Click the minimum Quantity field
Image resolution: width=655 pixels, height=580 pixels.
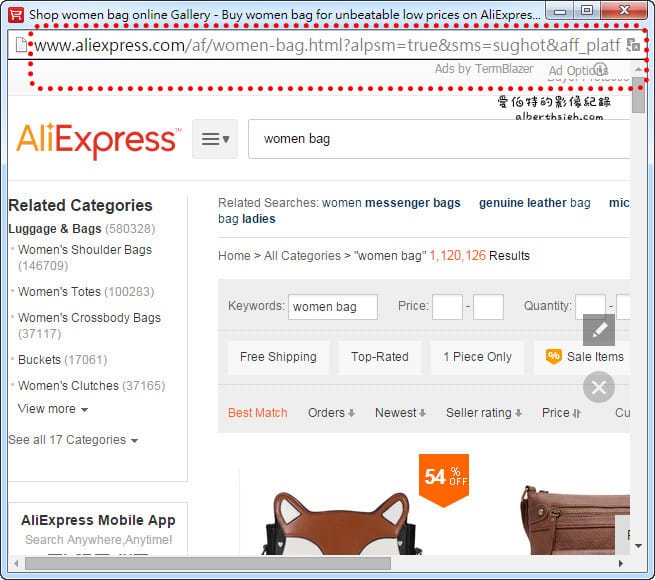pos(590,307)
